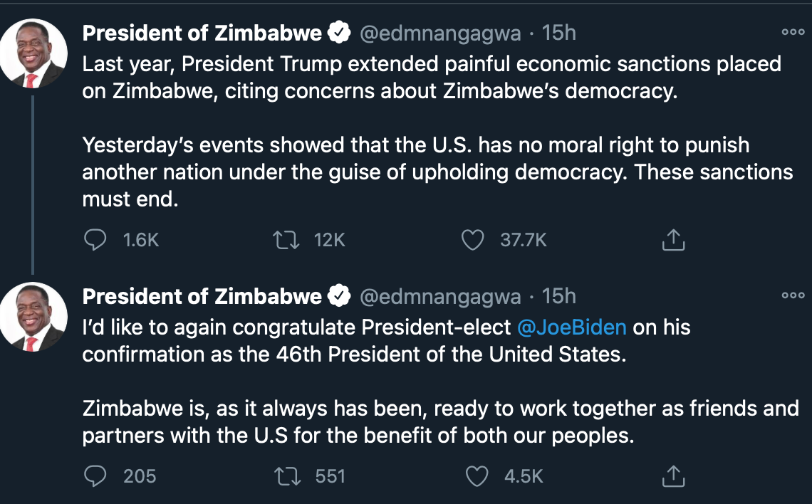Image resolution: width=812 pixels, height=504 pixels.
Task: Open President of Zimbabwe name on second tweet
Action: [x=202, y=295]
